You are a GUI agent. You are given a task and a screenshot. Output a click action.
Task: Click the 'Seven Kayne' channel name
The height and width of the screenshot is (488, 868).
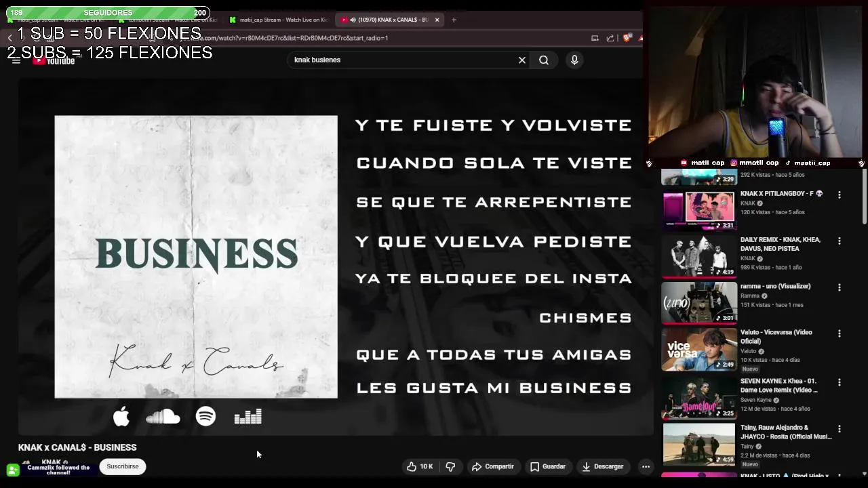755,400
